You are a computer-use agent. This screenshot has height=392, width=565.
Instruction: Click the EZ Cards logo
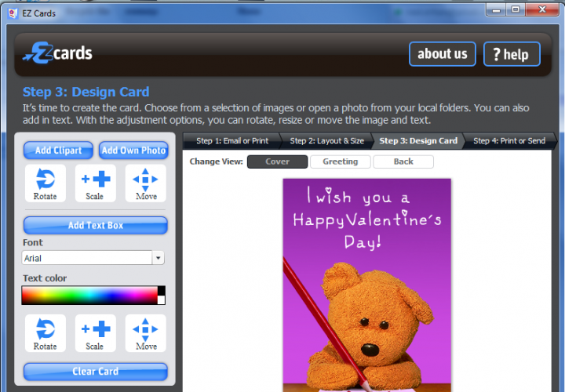58,53
